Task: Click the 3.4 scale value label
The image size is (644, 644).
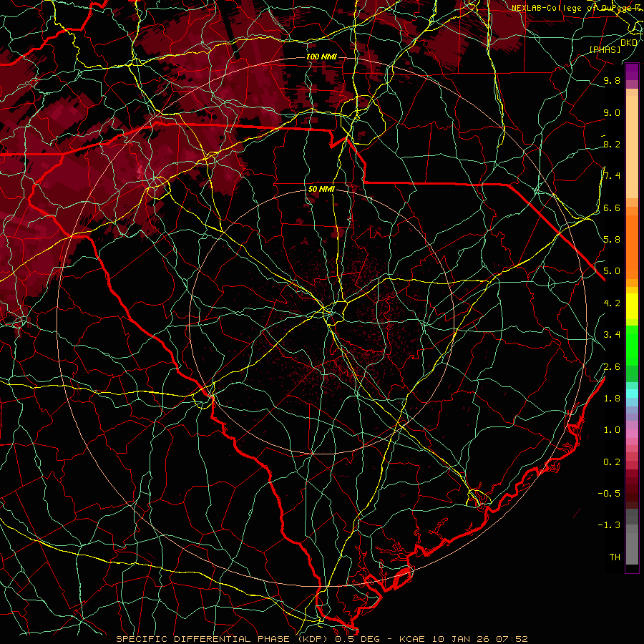Action: [x=612, y=334]
